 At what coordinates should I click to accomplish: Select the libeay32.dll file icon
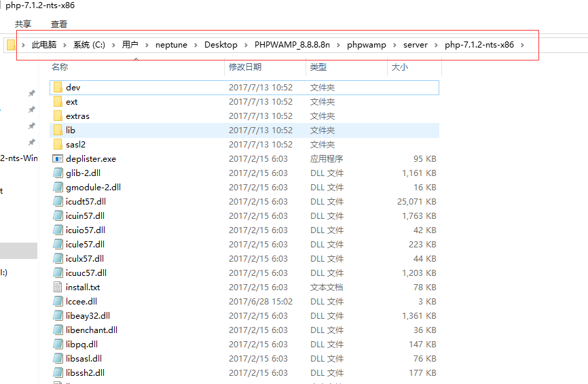(58, 315)
